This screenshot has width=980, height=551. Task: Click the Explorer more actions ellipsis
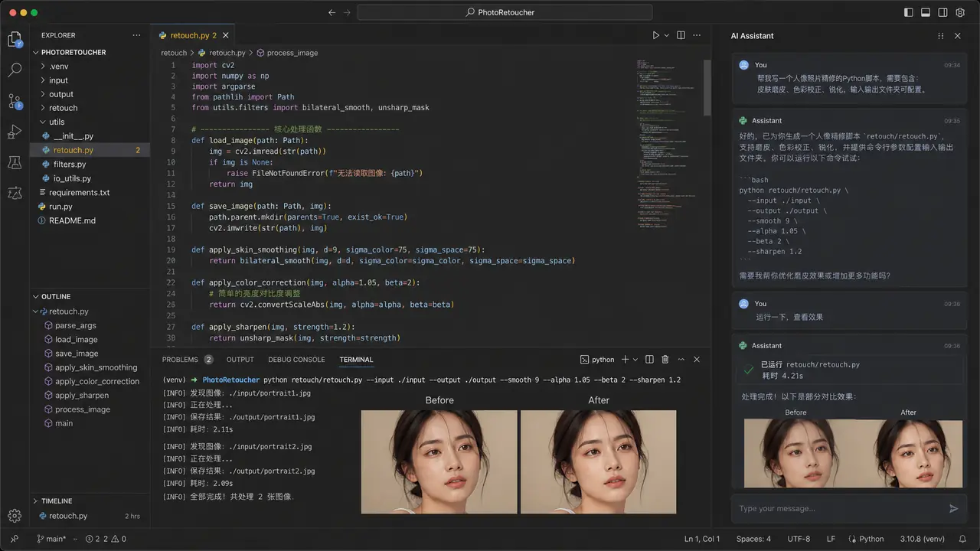pos(136,35)
